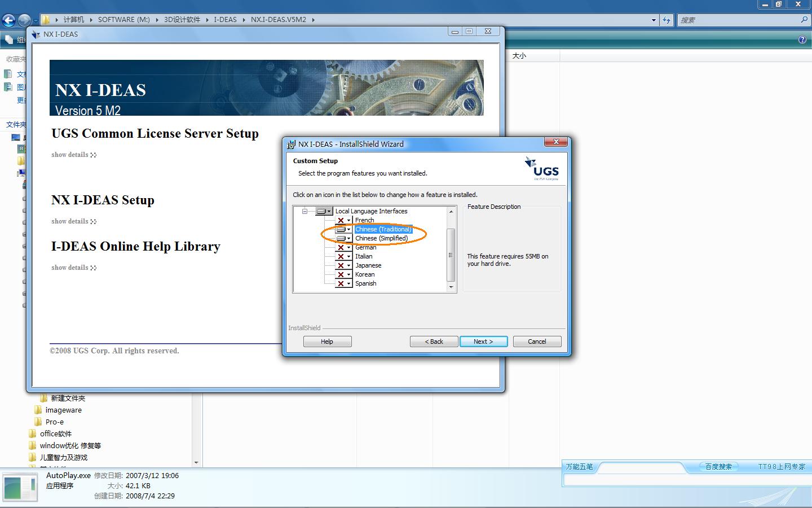Select the French language feature label
Viewport: 812px width, 508px height.
click(x=364, y=220)
